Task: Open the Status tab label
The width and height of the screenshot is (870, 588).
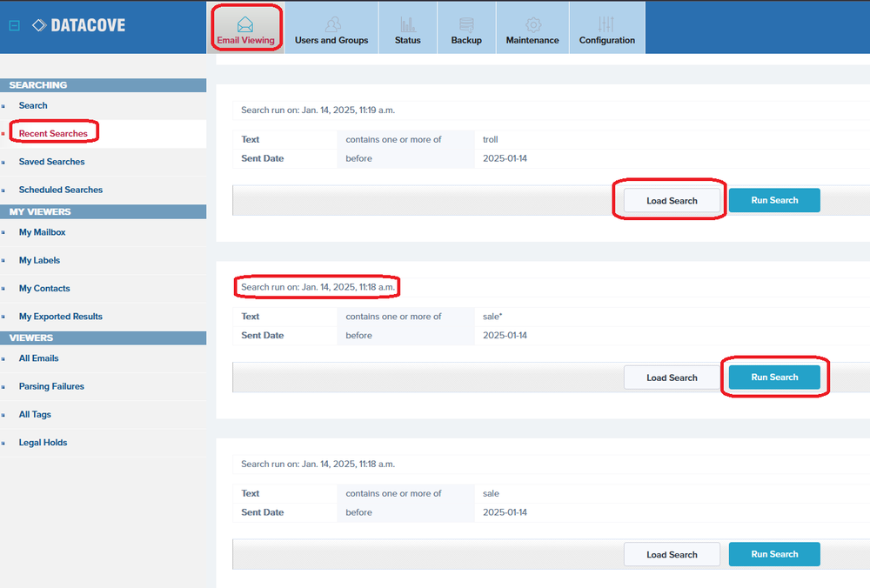Action: 408,41
